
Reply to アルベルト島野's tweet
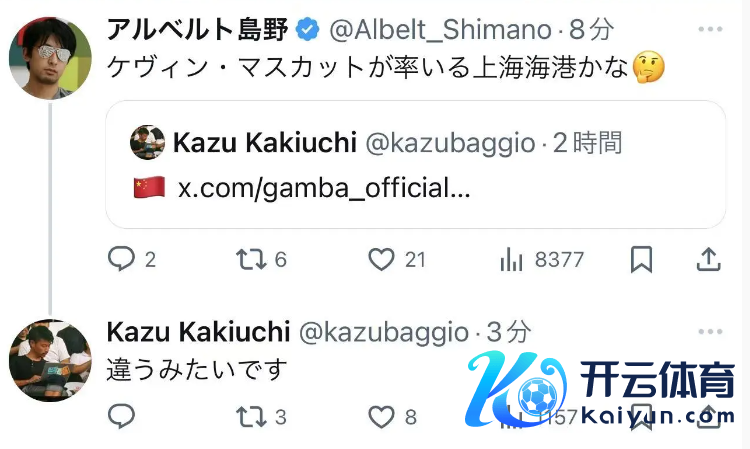[121, 259]
